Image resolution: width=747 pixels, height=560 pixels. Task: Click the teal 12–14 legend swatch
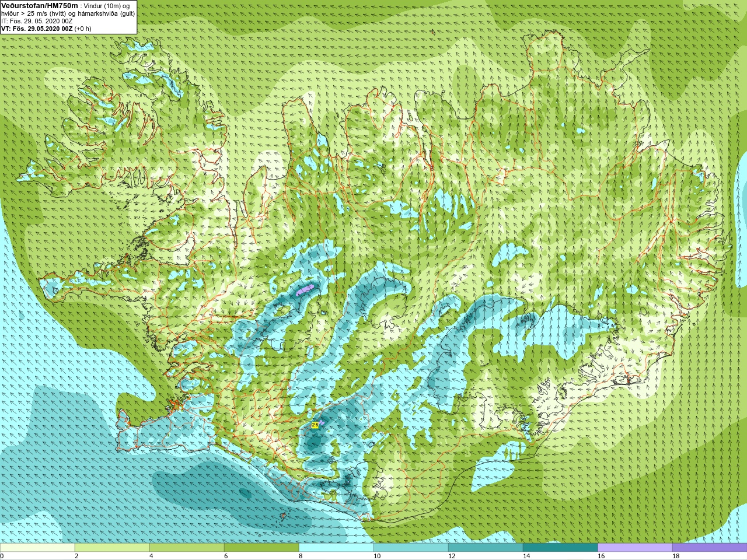coord(486,548)
